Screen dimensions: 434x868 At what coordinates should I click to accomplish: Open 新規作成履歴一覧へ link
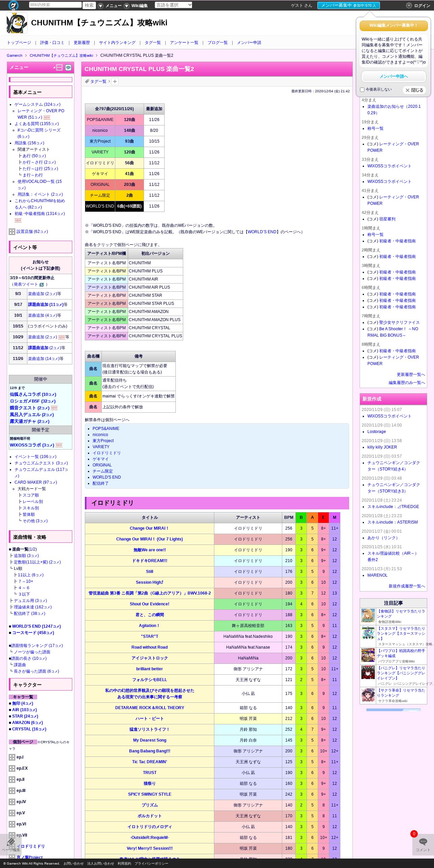(407, 586)
